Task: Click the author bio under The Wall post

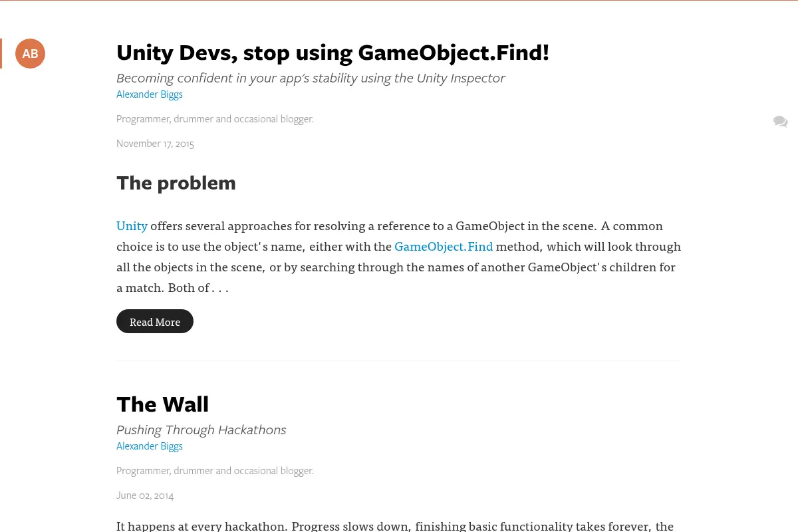Action: (215, 470)
